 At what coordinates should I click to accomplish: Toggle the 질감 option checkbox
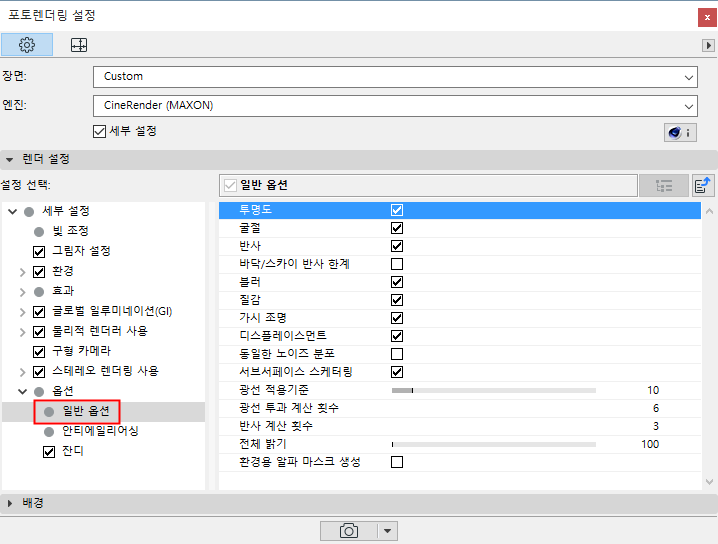pos(397,300)
